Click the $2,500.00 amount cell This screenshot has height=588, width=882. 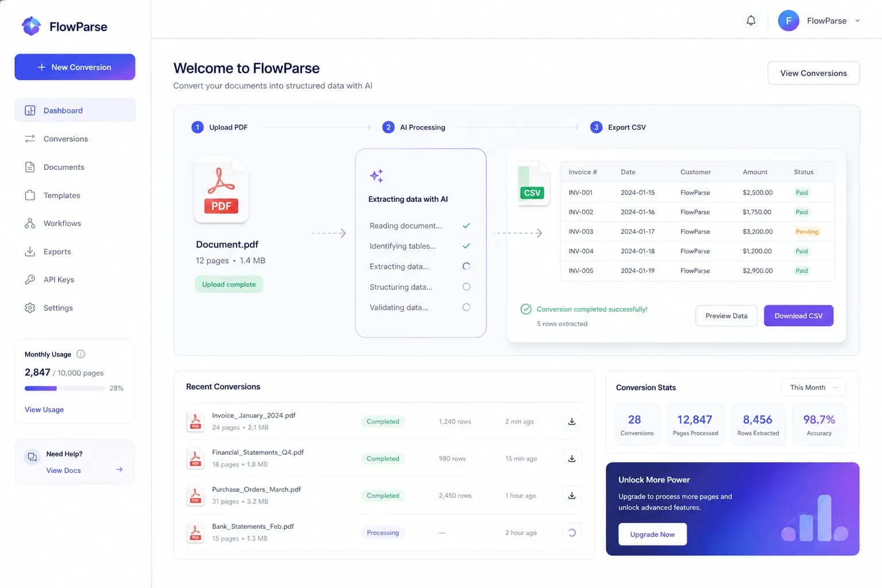tap(757, 192)
